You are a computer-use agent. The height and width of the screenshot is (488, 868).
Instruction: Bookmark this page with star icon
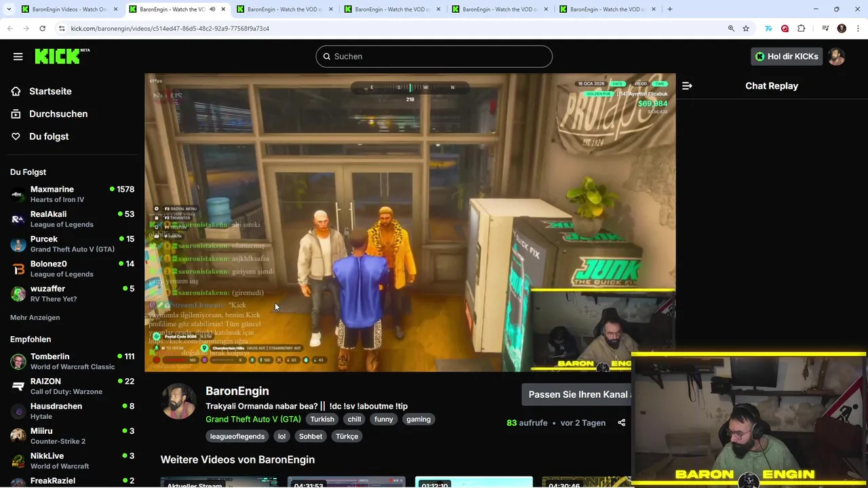[746, 28]
